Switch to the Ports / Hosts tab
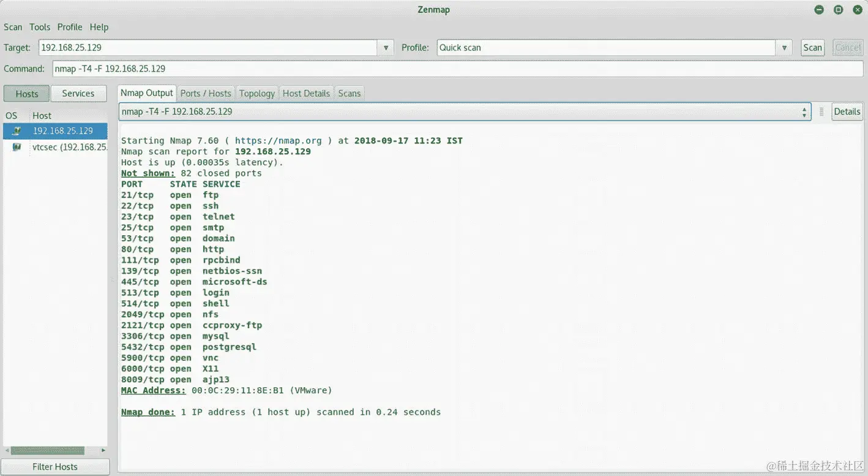The height and width of the screenshot is (476, 868). (x=206, y=93)
